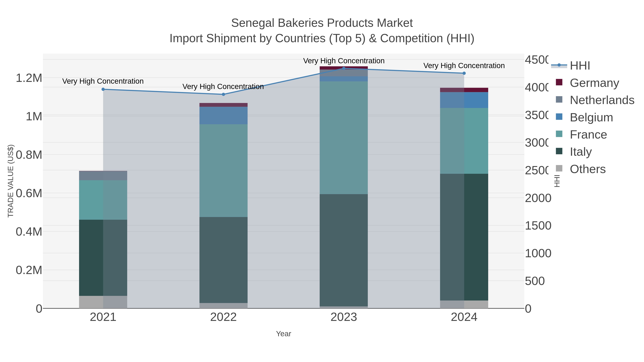The width and height of the screenshot is (644, 362).
Task: Click the 2024 x-axis label
Action: click(x=464, y=317)
